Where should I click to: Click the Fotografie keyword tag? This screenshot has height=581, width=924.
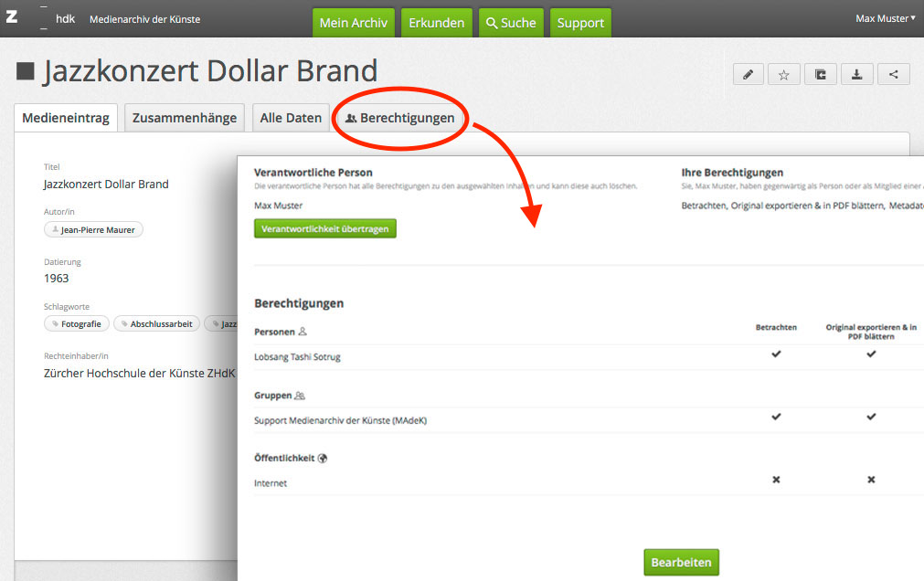(77, 323)
